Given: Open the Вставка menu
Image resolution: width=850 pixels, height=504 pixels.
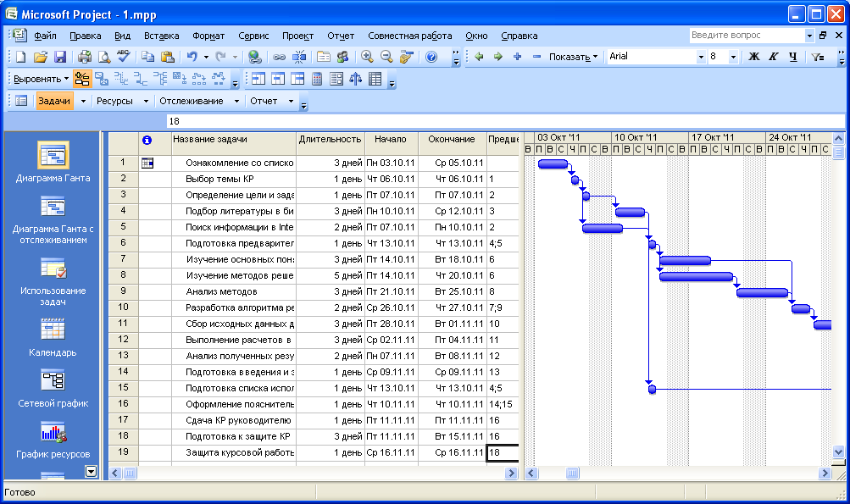Looking at the screenshot, I should (x=162, y=36).
